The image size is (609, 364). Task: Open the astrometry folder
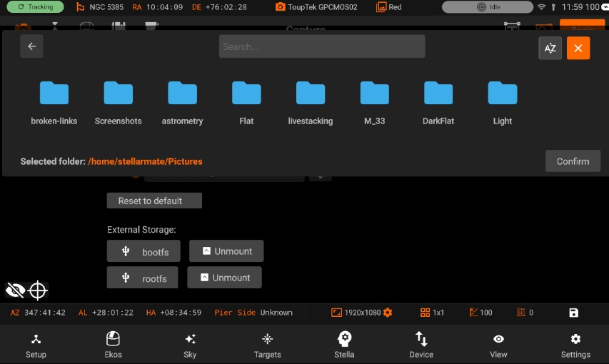[x=182, y=103]
